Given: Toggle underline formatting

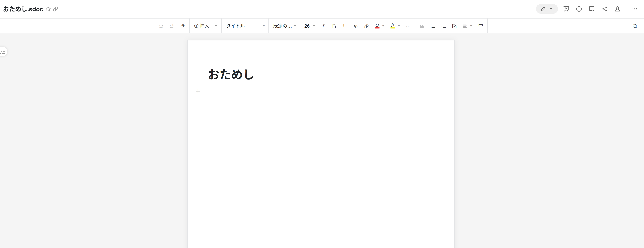Looking at the screenshot, I should coord(345,26).
